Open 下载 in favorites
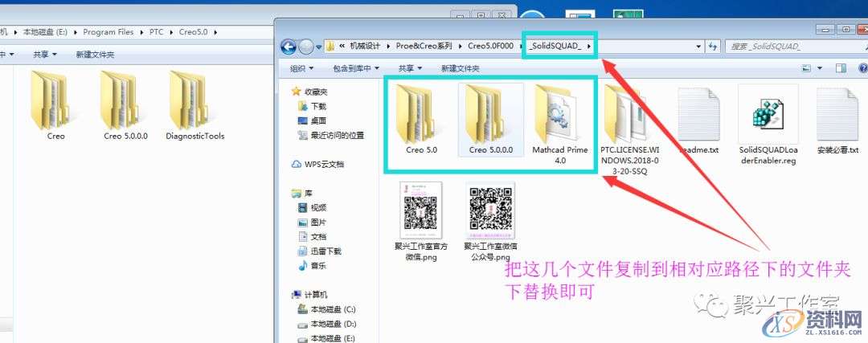Viewport: 868px width, 343px height. click(313, 106)
